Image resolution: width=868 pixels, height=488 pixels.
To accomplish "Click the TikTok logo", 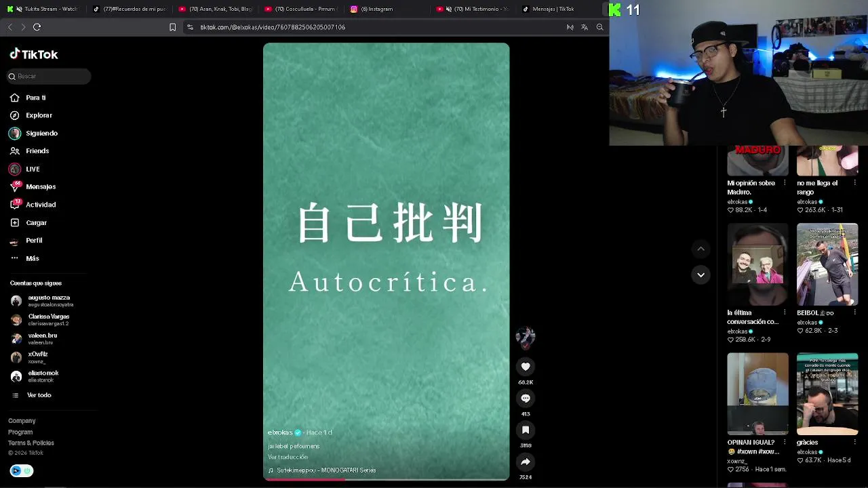I will (34, 54).
